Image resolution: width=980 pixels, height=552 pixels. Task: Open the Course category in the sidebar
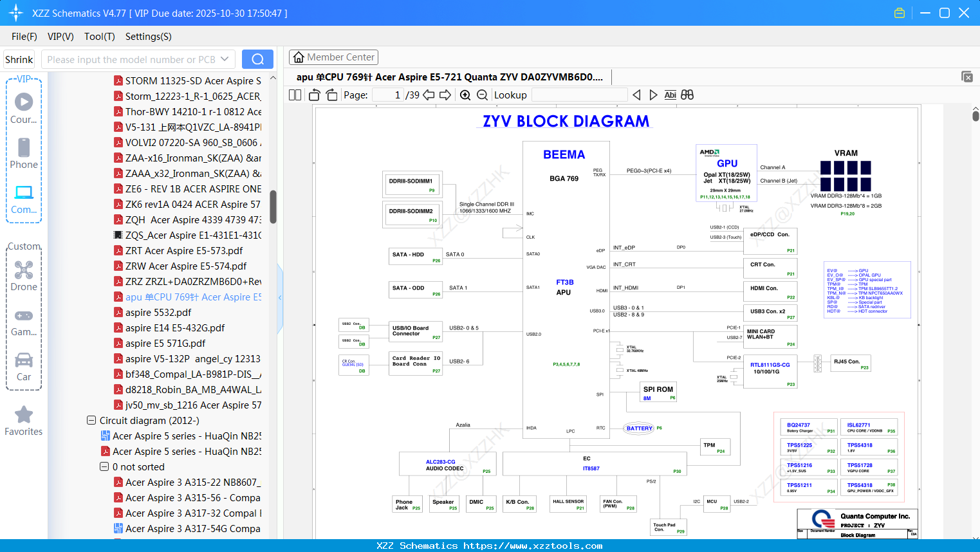point(24,109)
